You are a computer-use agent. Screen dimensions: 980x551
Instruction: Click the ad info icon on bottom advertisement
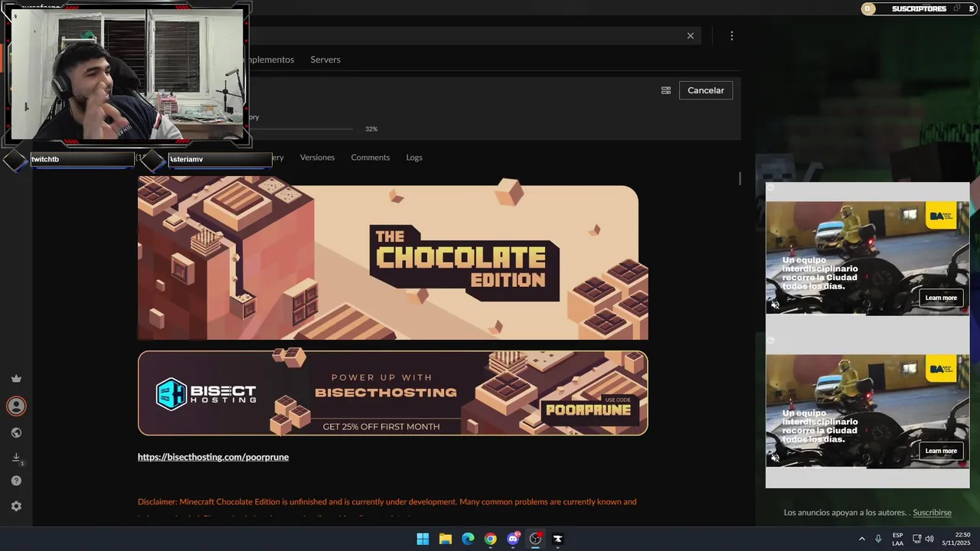pyautogui.click(x=771, y=341)
